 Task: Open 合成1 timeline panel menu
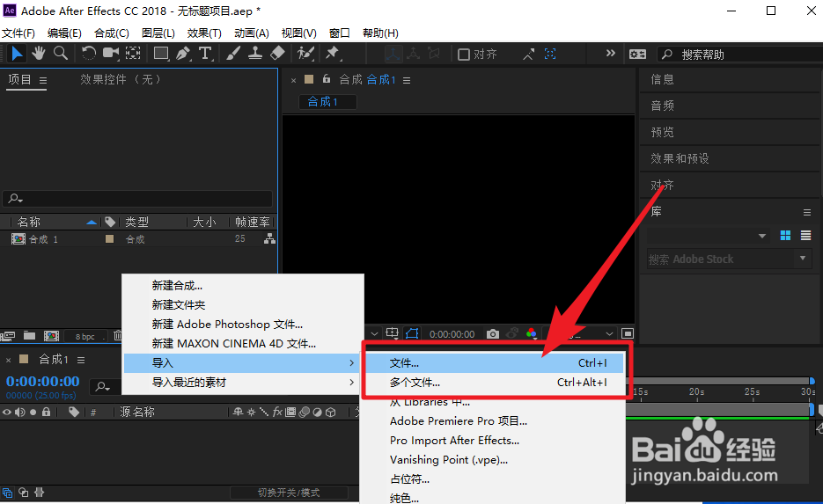click(x=81, y=360)
